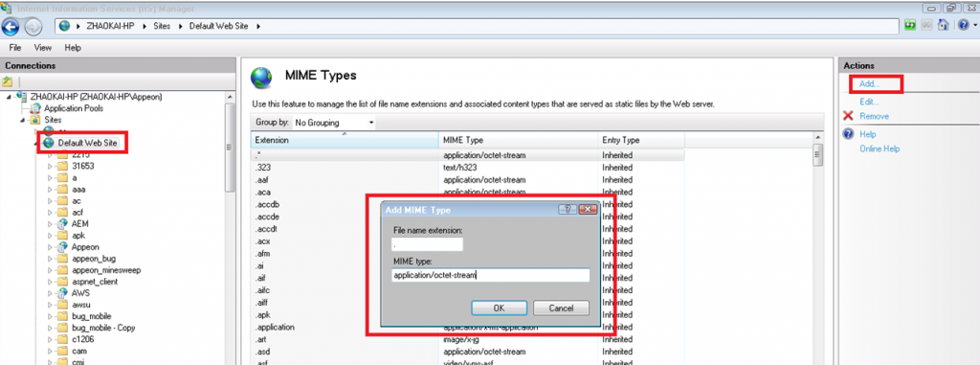Click the ZHAOKAI-HP server node icon

coord(23,97)
